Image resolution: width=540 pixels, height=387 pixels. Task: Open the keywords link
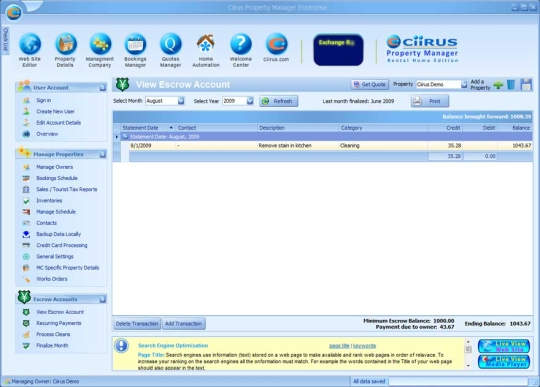pyautogui.click(x=364, y=346)
